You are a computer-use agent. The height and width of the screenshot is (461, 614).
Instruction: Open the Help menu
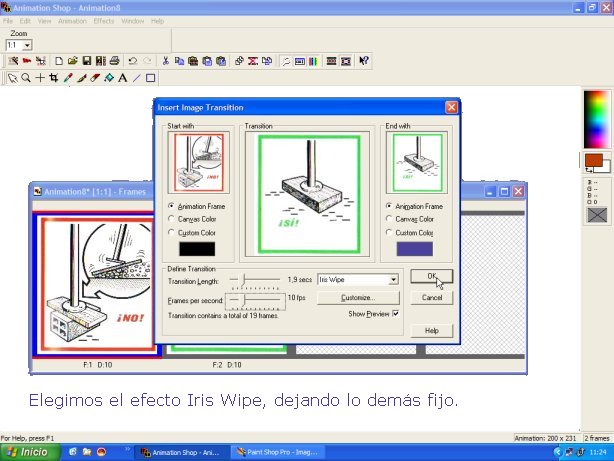[157, 21]
